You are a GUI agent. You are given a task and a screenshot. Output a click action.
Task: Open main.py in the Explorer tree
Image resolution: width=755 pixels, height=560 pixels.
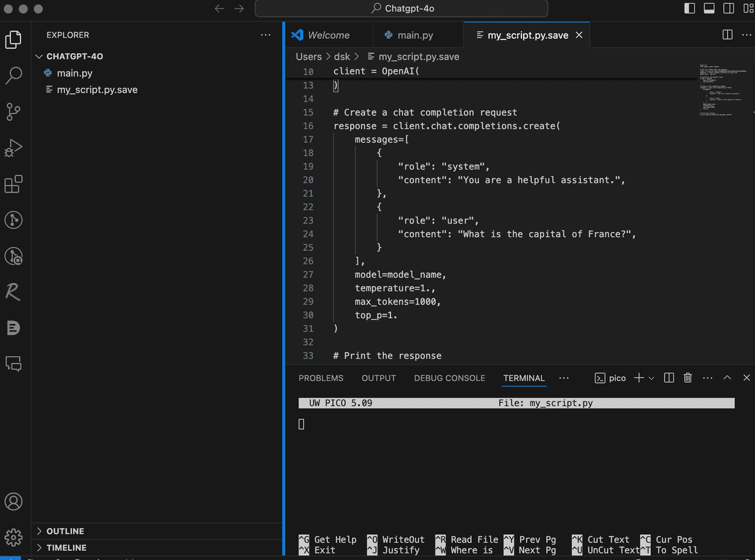(74, 73)
